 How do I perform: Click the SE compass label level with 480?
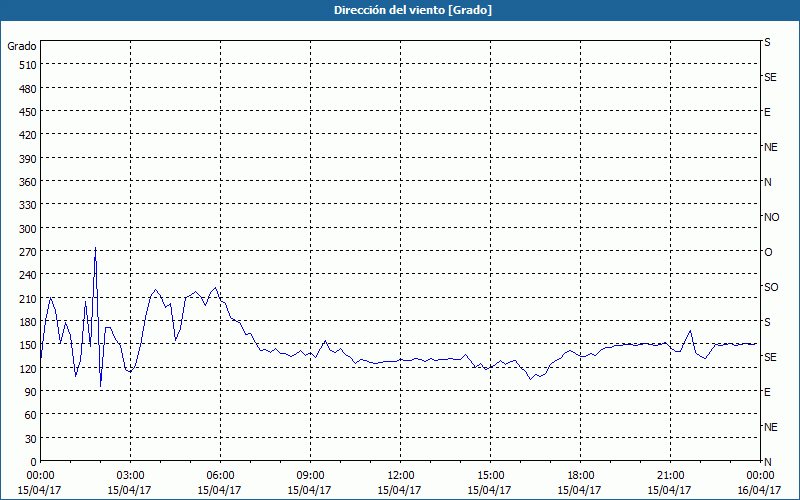[x=770, y=77]
